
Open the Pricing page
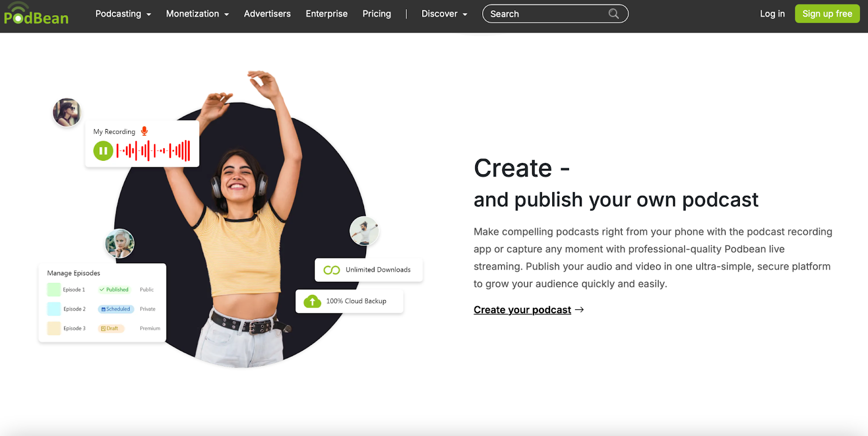[x=376, y=14]
